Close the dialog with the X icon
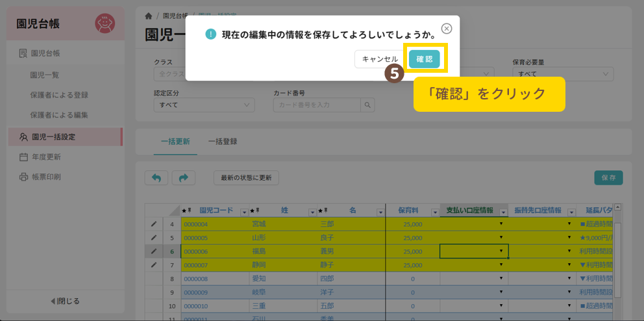The height and width of the screenshot is (321, 644). [x=447, y=29]
